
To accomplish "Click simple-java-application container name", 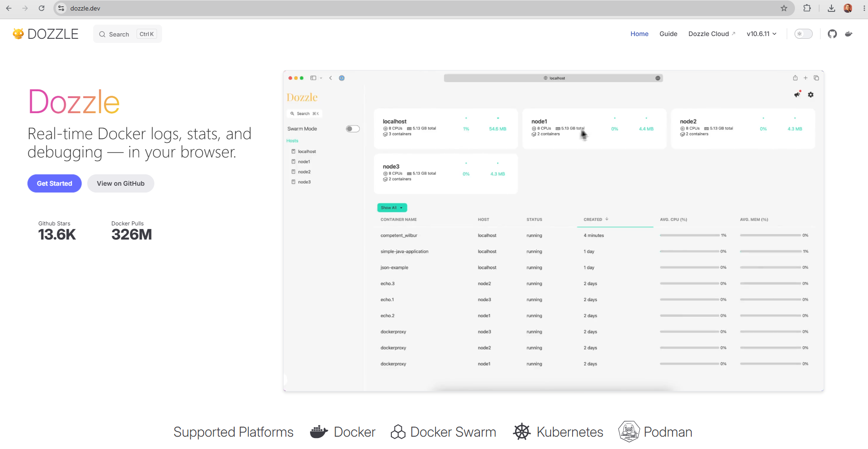I will pos(405,251).
